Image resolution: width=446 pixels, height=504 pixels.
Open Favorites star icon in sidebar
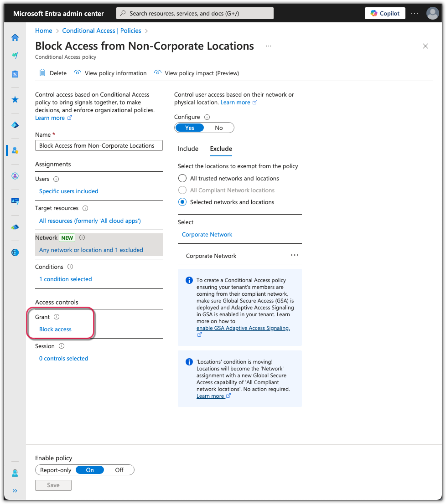point(15,100)
